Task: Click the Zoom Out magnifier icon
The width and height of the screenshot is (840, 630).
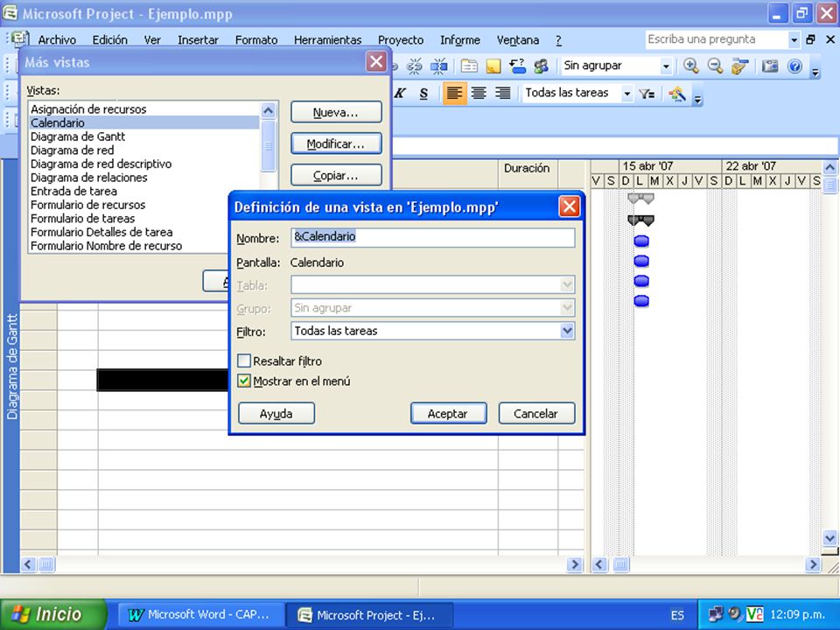Action: (715, 66)
